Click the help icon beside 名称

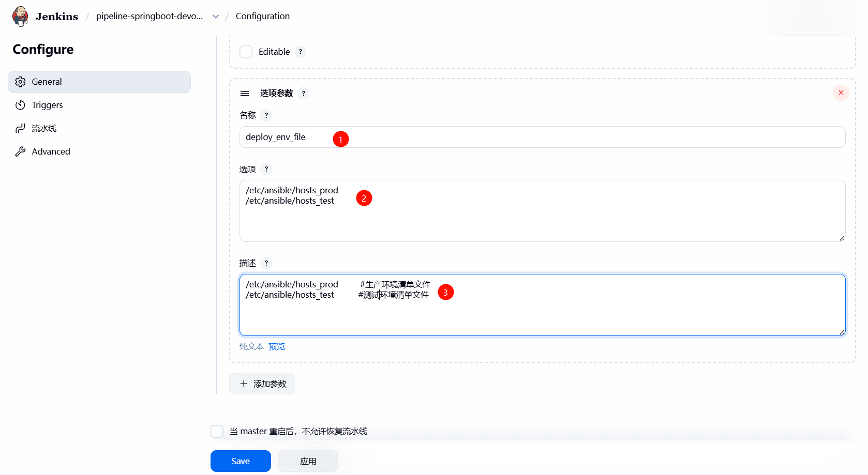(266, 115)
